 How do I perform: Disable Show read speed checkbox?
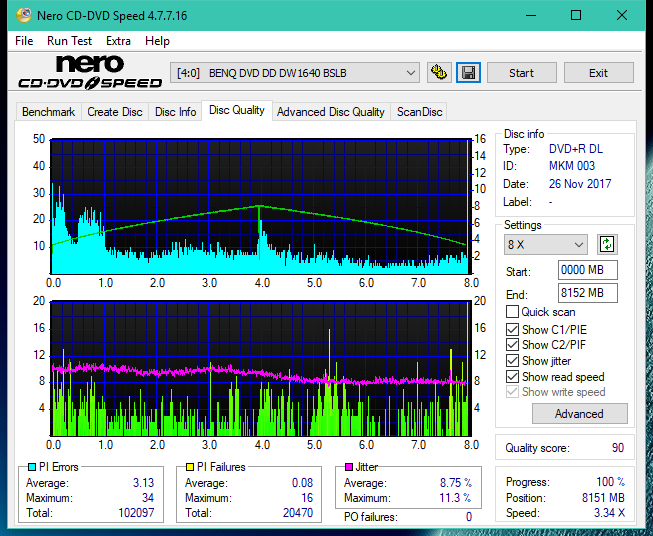pyautogui.click(x=512, y=376)
